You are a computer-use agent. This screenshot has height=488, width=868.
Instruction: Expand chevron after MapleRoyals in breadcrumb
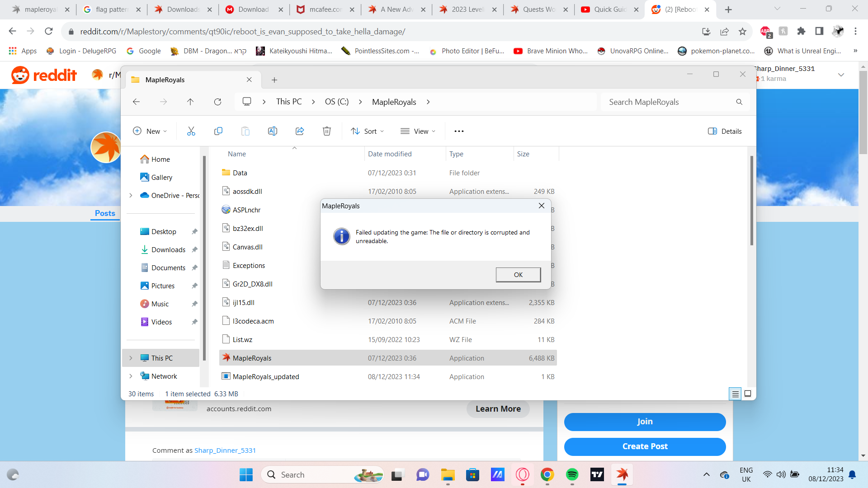(428, 102)
